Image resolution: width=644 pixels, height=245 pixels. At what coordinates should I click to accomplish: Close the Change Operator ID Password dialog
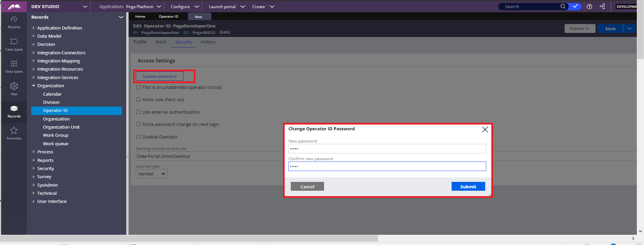(485, 129)
